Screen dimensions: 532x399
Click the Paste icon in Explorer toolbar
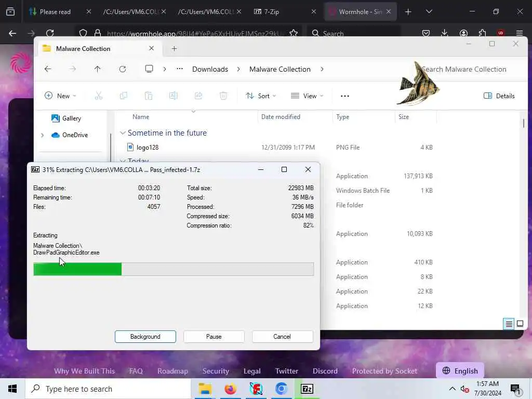click(x=148, y=96)
